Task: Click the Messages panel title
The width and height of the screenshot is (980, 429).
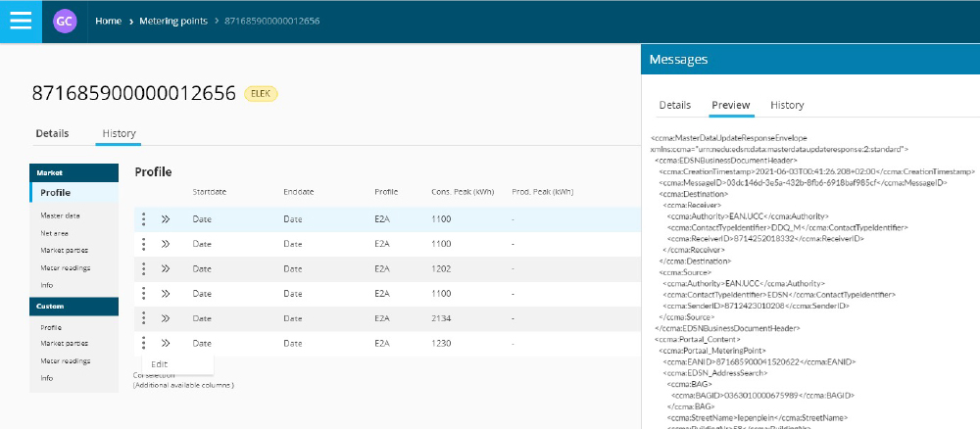Action: coord(678,60)
